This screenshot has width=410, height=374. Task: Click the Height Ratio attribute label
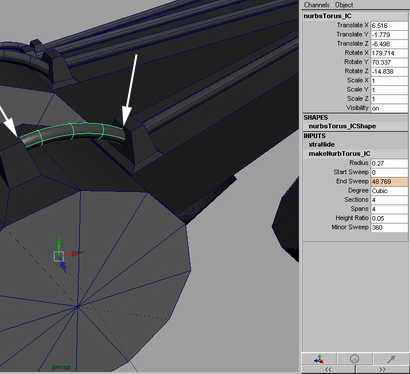pos(352,218)
